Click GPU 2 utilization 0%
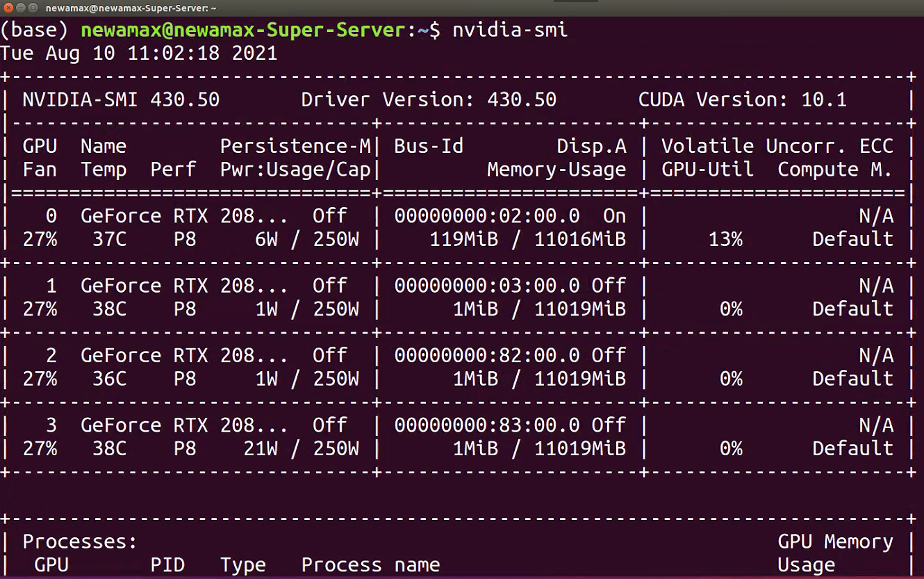This screenshot has width=924, height=579. click(x=730, y=378)
